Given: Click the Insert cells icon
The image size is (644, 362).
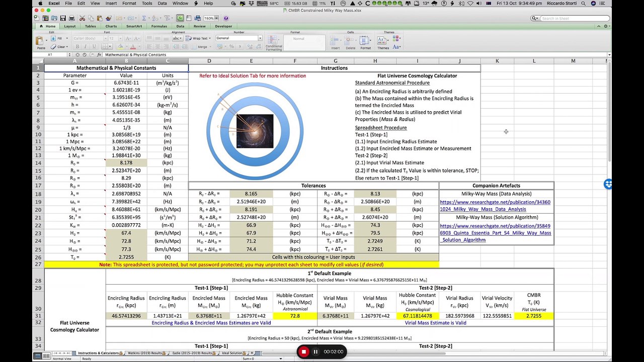Looking at the screenshot, I should pos(334,39).
